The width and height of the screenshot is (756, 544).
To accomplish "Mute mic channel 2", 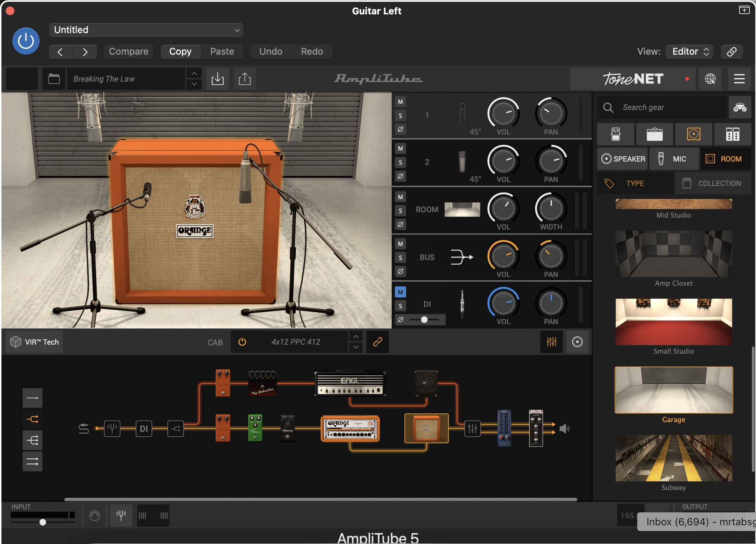I will [400, 149].
